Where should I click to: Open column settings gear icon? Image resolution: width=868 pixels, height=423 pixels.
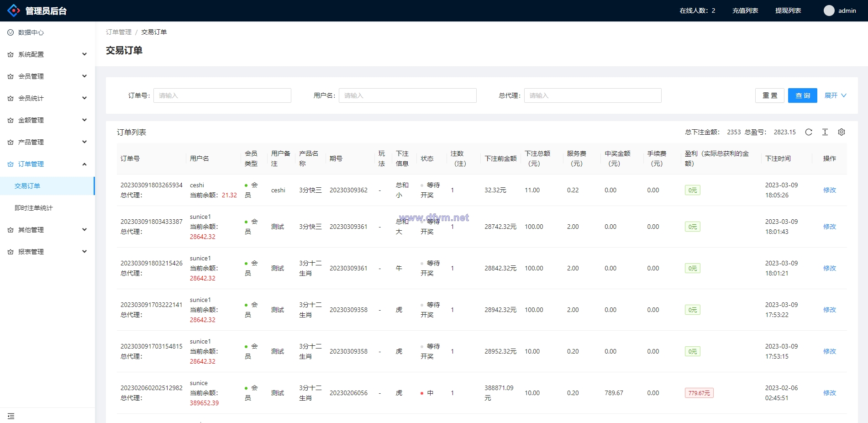coord(842,132)
